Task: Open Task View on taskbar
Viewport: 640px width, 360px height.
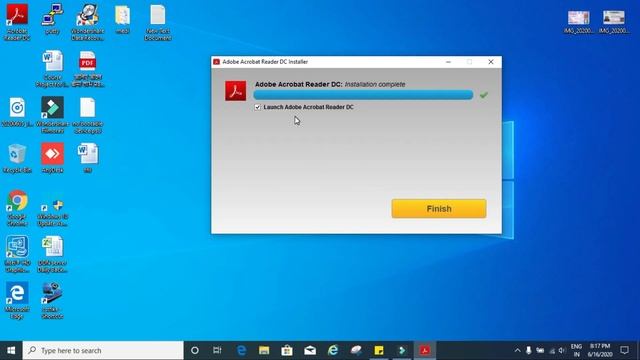Action: (217, 350)
